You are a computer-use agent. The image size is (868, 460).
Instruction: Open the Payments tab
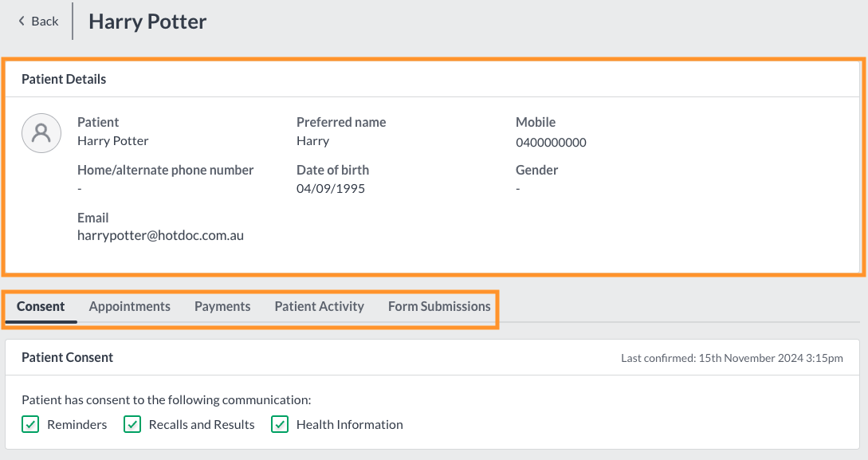coord(222,307)
